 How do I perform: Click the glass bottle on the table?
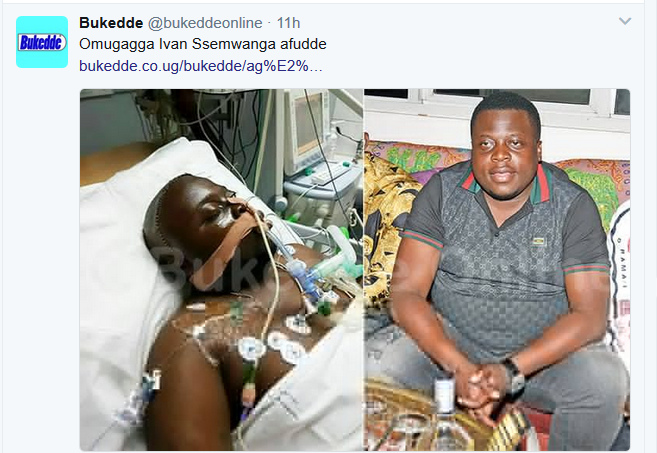445,415
